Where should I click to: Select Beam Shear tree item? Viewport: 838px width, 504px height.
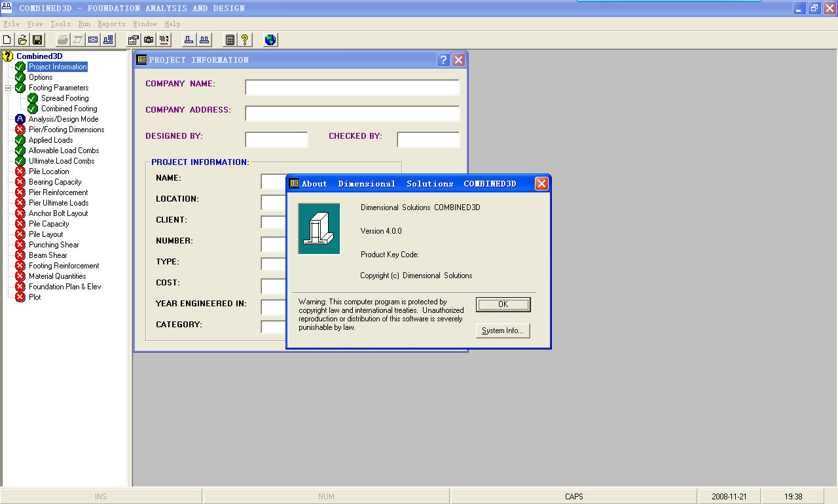(x=48, y=255)
